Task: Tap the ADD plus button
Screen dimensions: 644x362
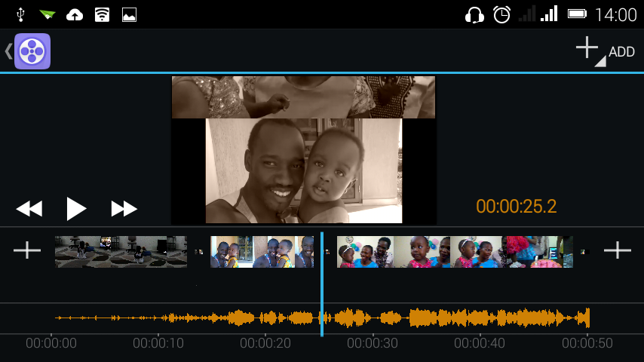Action: (606, 51)
